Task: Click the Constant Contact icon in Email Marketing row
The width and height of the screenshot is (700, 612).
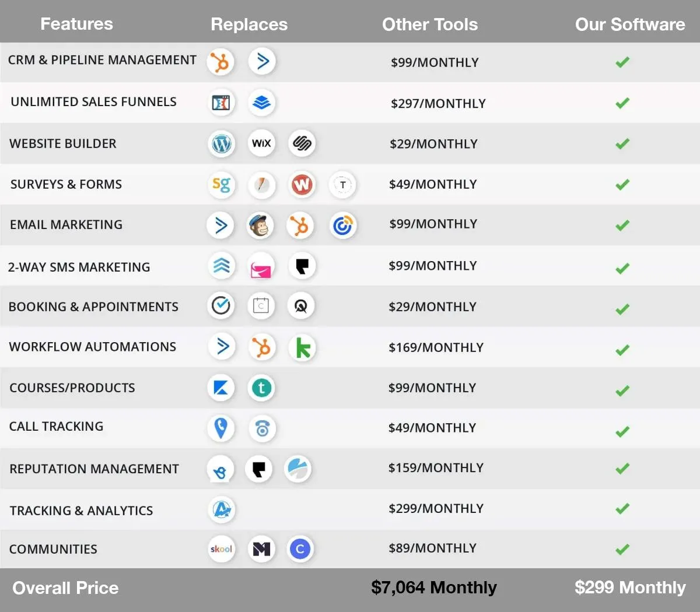Action: (343, 226)
